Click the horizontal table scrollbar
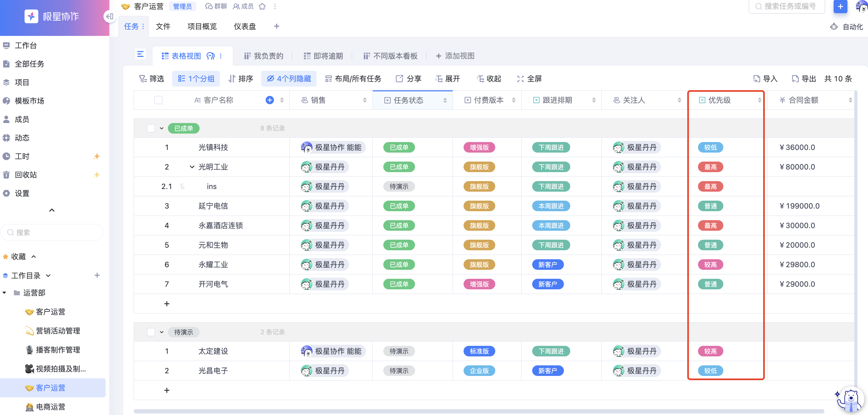The image size is (868, 415). pyautogui.click(x=478, y=411)
